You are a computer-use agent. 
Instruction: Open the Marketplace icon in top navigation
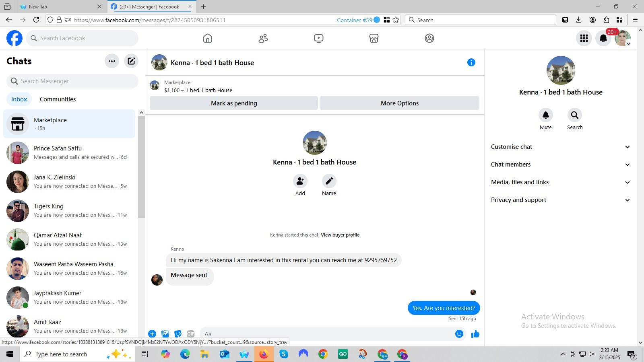click(x=374, y=38)
